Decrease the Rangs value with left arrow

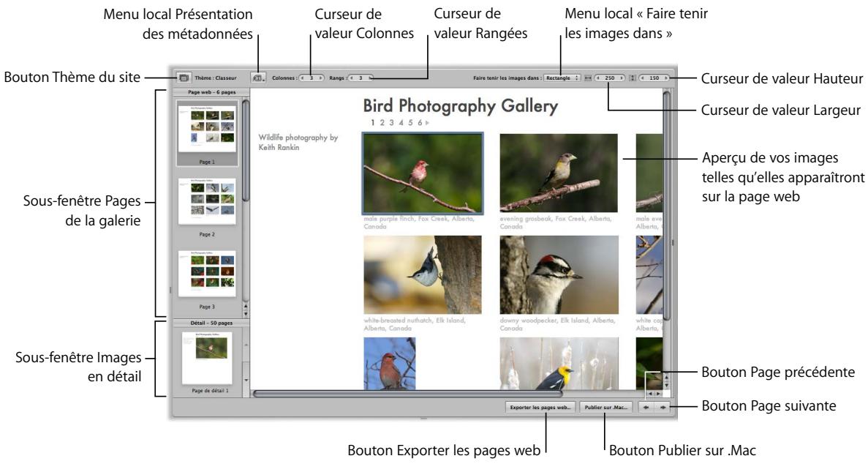[x=352, y=78]
